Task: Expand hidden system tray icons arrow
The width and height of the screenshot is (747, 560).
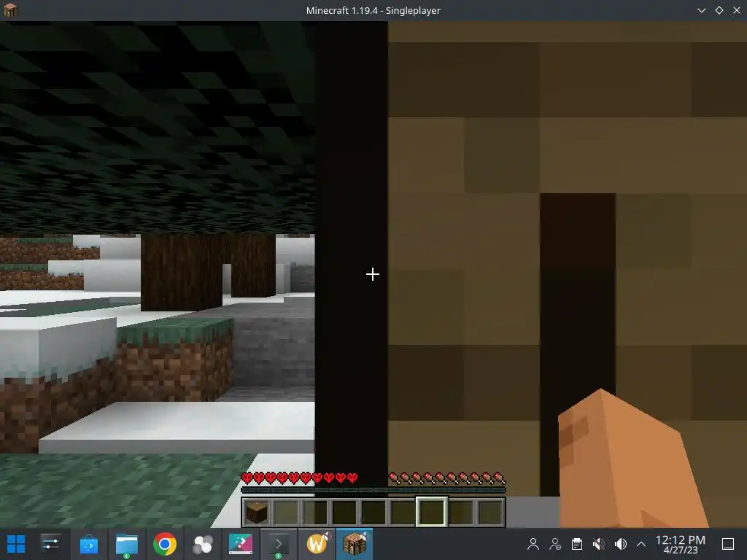Action: pyautogui.click(x=641, y=544)
